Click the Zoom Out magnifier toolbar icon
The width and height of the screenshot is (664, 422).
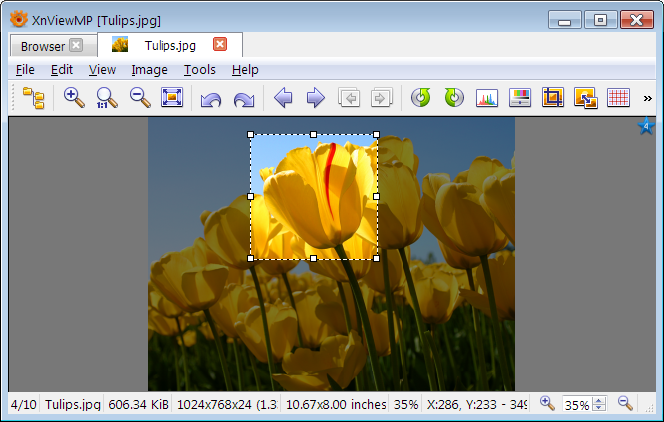pos(140,98)
